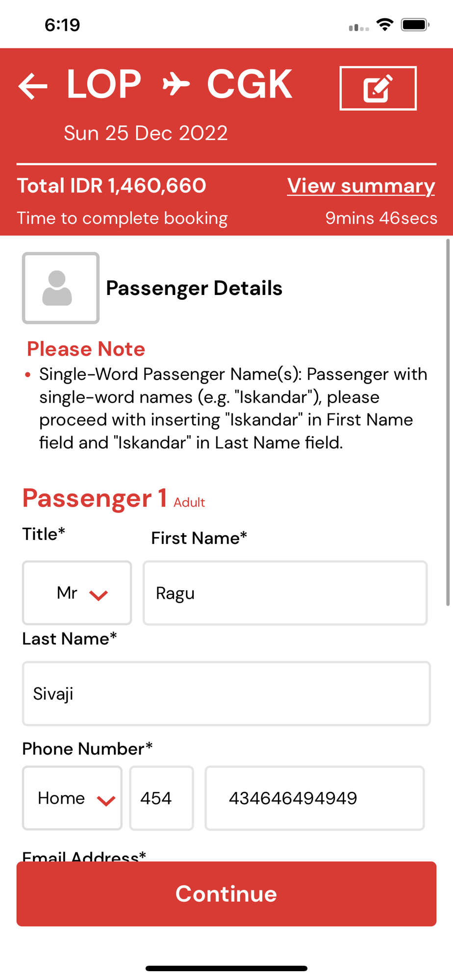Tap the airplane icon between LOP and CGK
453x980 pixels.
point(176,84)
